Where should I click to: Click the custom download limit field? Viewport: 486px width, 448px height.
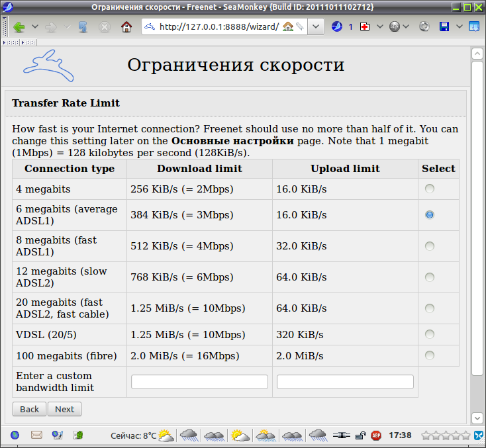(199, 382)
